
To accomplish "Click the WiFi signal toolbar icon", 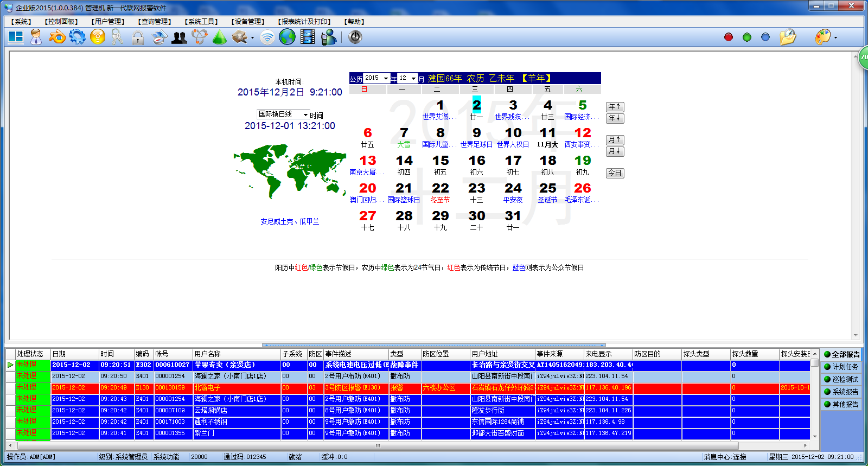I will point(267,37).
